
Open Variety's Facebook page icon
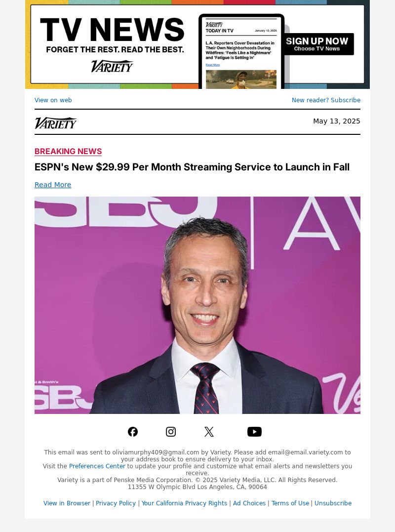(132, 432)
